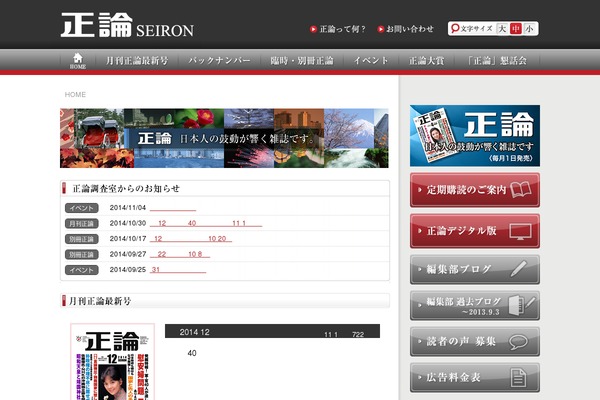Image resolution: width=600 pixels, height=400 pixels.
Task: Open the 「正論」懇話会 menu item
Action: point(497,60)
